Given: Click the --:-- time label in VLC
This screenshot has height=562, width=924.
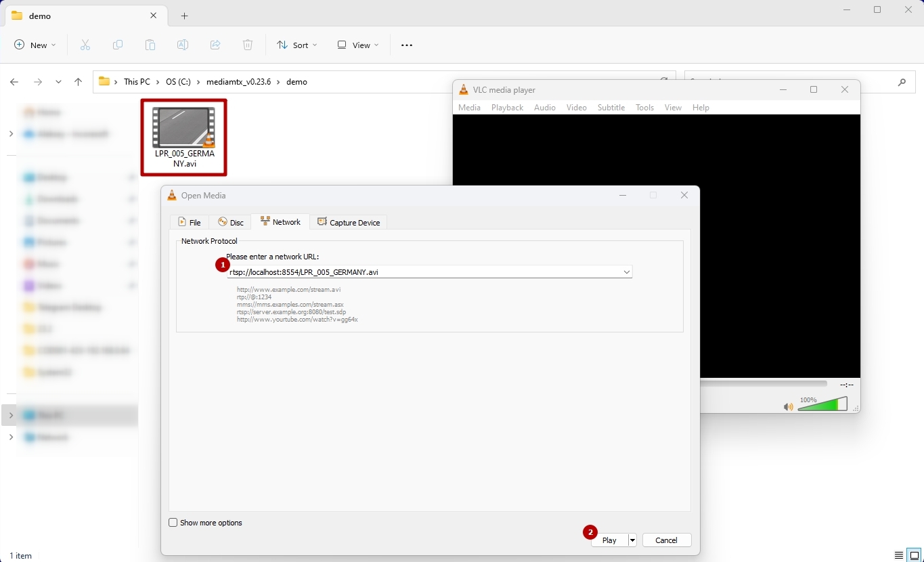Looking at the screenshot, I should pos(846,385).
